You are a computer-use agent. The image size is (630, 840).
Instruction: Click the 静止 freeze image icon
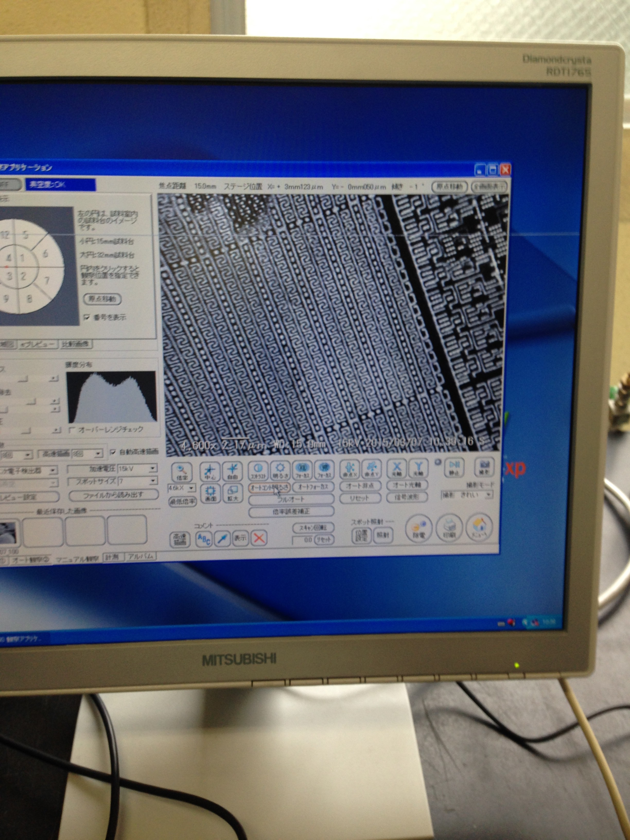point(454,467)
